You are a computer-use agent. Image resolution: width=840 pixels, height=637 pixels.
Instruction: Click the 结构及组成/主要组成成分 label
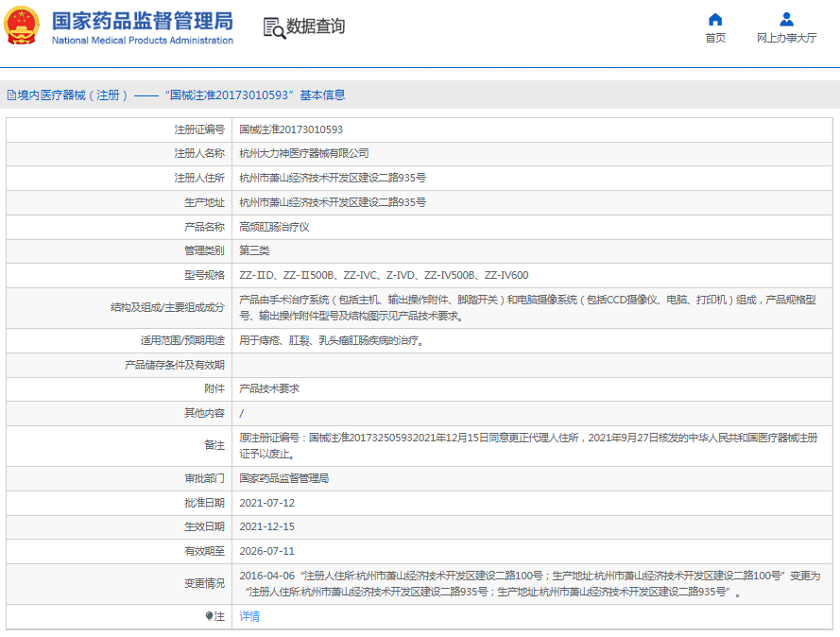tap(167, 307)
